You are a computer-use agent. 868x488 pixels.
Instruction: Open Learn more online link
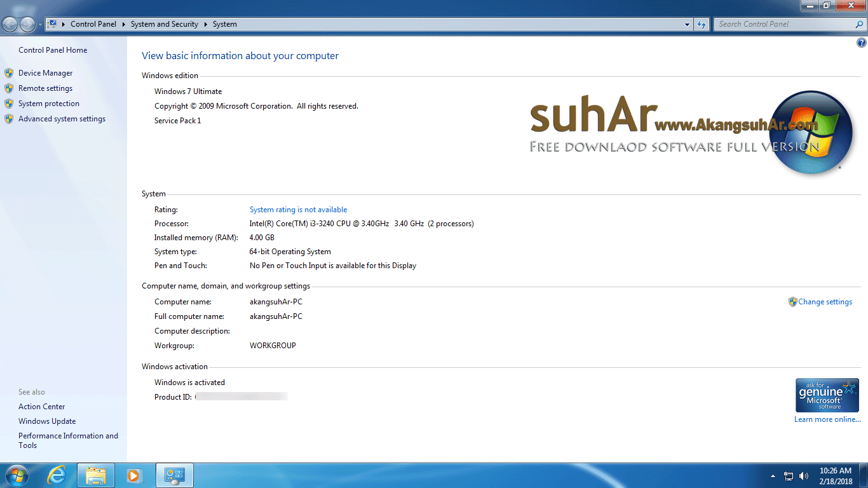pyautogui.click(x=827, y=419)
